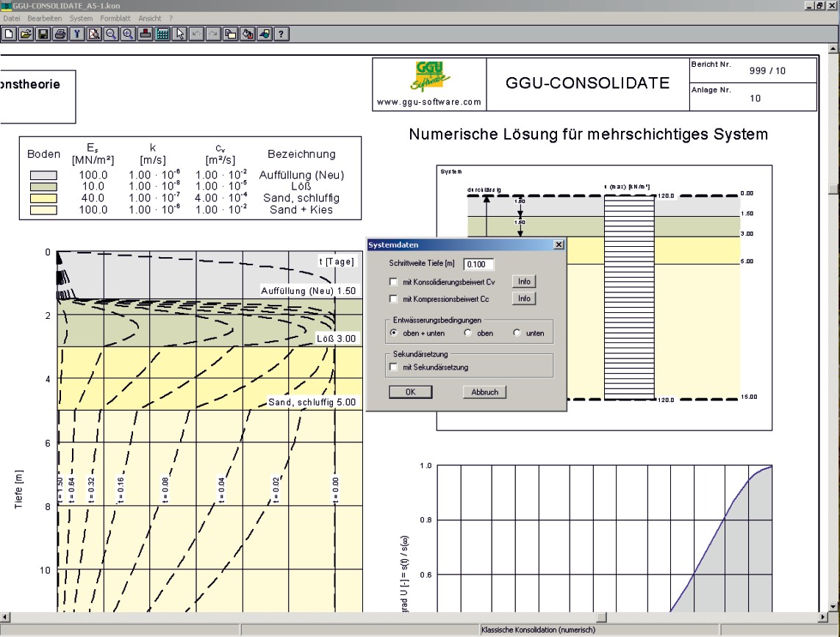Zoom out with the minus magnifier icon

tap(111, 35)
